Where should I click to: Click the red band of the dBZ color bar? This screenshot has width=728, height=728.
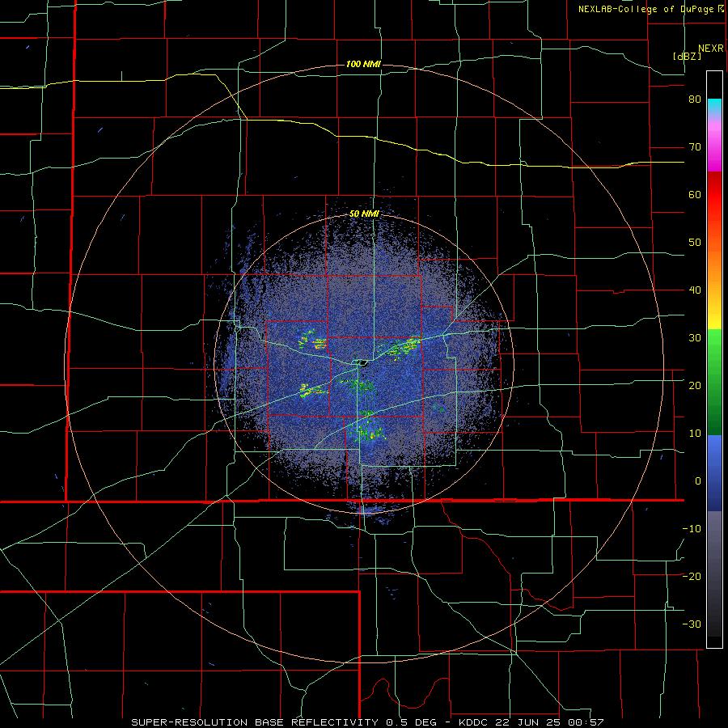pyautogui.click(x=714, y=195)
